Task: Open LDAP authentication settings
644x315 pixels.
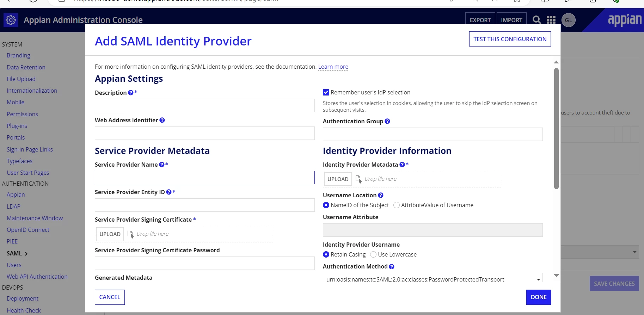Action: [13, 206]
